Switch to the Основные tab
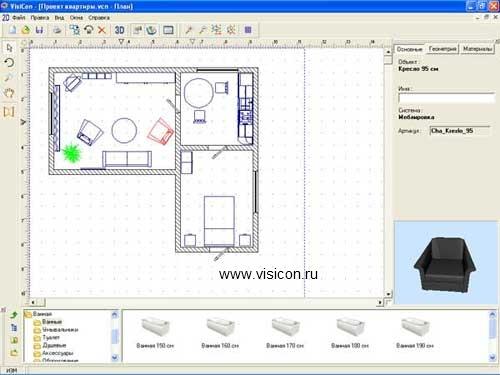 coord(409,49)
